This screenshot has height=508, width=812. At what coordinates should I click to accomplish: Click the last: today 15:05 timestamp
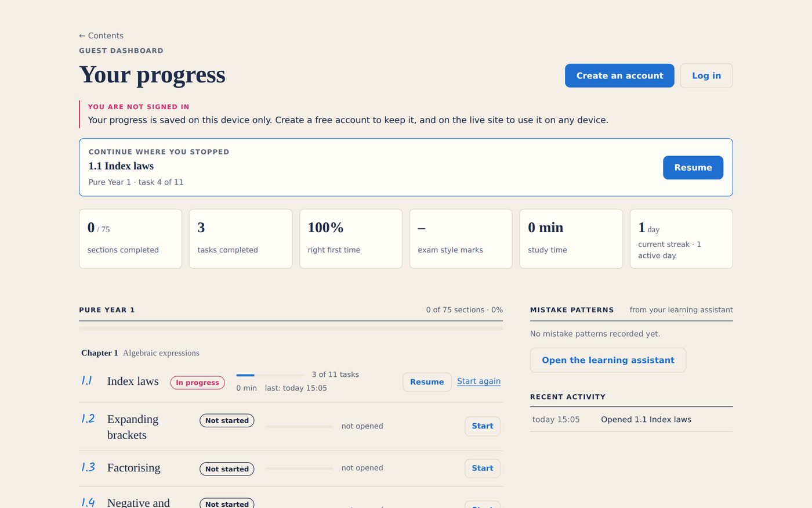[x=296, y=388]
